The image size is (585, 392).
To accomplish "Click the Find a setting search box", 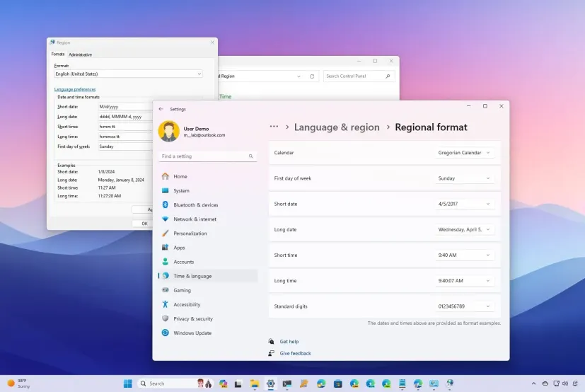I will [x=207, y=156].
